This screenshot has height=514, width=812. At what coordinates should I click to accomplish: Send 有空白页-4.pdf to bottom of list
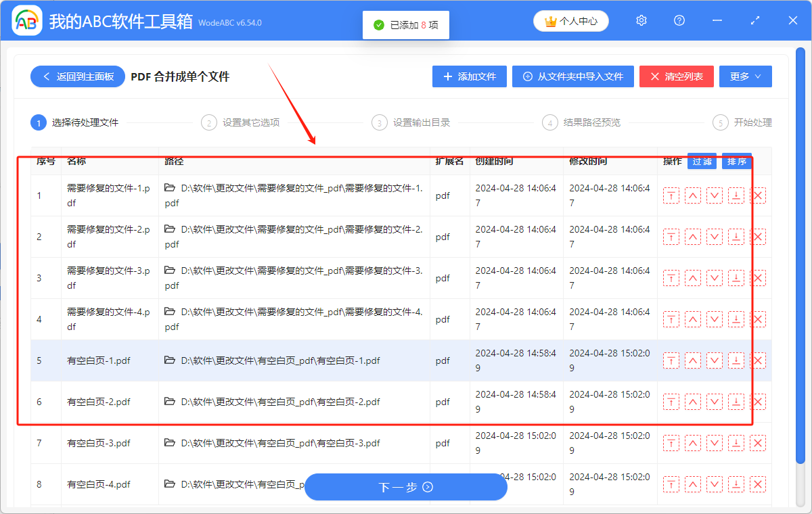736,484
